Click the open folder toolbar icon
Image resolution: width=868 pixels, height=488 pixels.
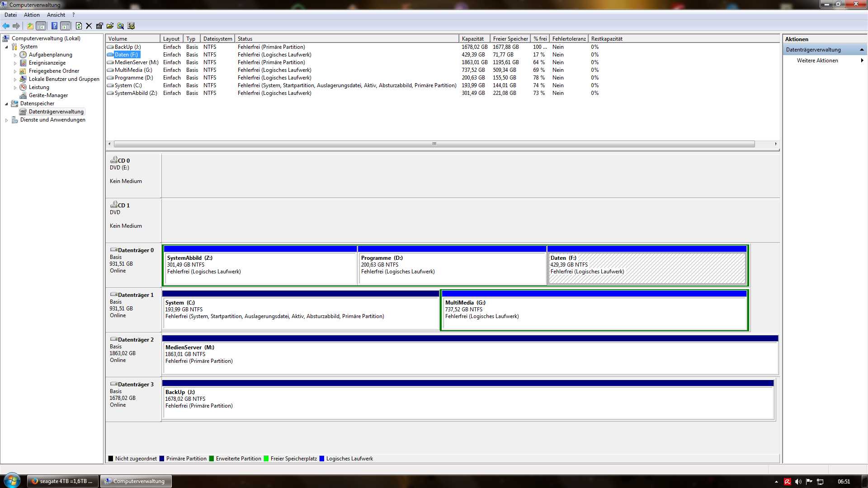(x=110, y=26)
